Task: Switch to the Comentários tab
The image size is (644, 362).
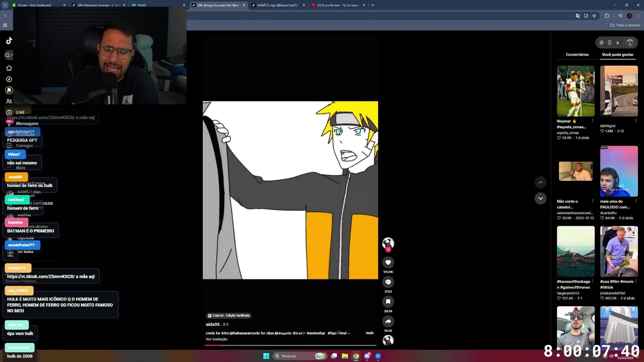Action: click(577, 54)
